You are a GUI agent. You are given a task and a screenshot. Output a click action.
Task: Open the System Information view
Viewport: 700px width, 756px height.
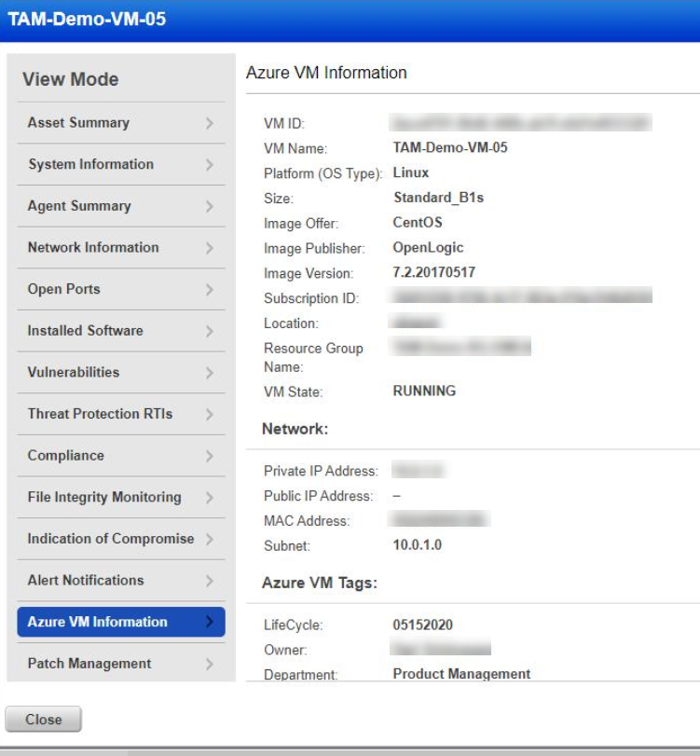pos(121,164)
